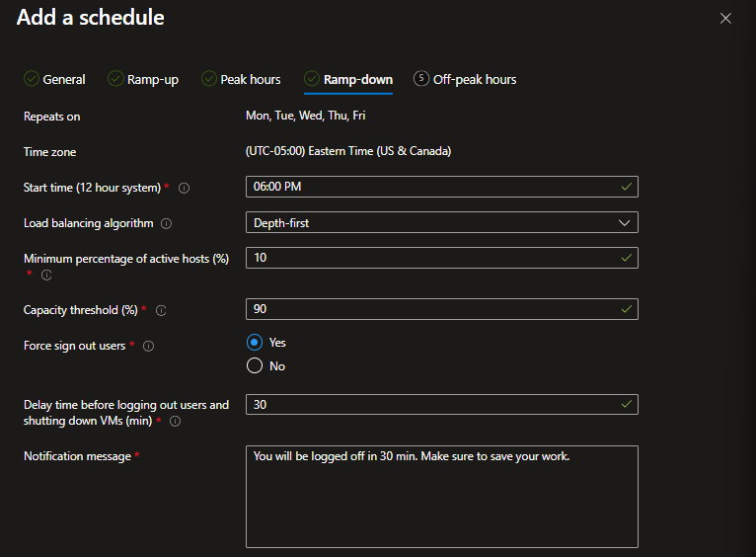Open the Off-peak hours tab
756x557 pixels.
[465, 79]
